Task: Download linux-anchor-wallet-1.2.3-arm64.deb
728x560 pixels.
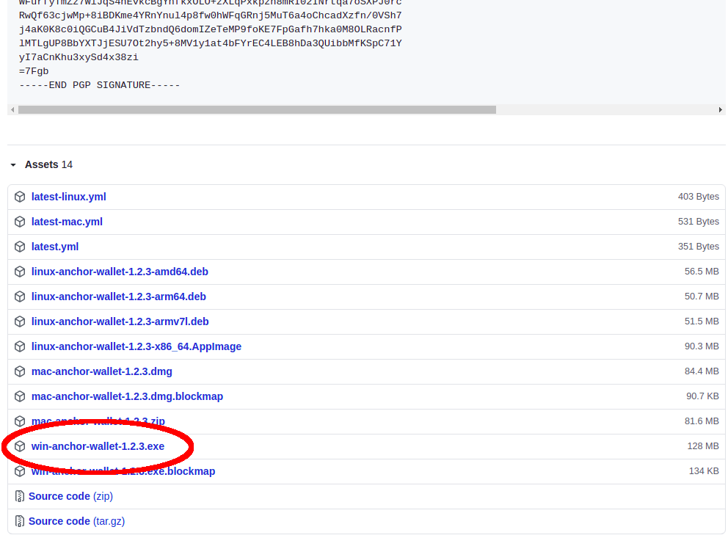Action: tap(118, 297)
